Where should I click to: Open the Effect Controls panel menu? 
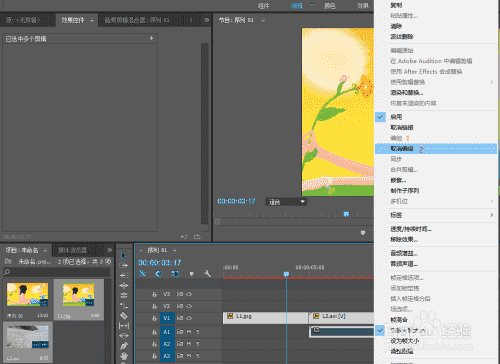tap(92, 20)
